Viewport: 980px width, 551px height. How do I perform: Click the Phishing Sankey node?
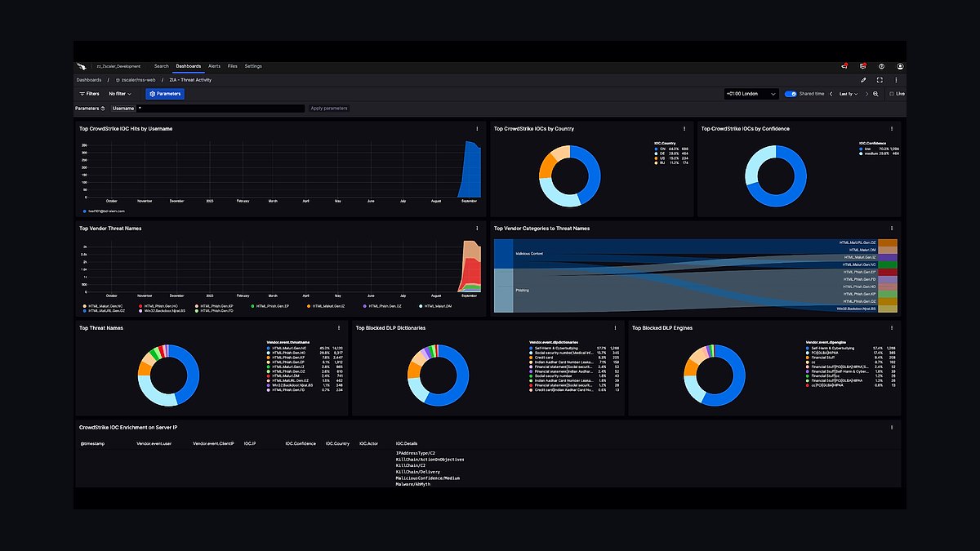coord(503,290)
